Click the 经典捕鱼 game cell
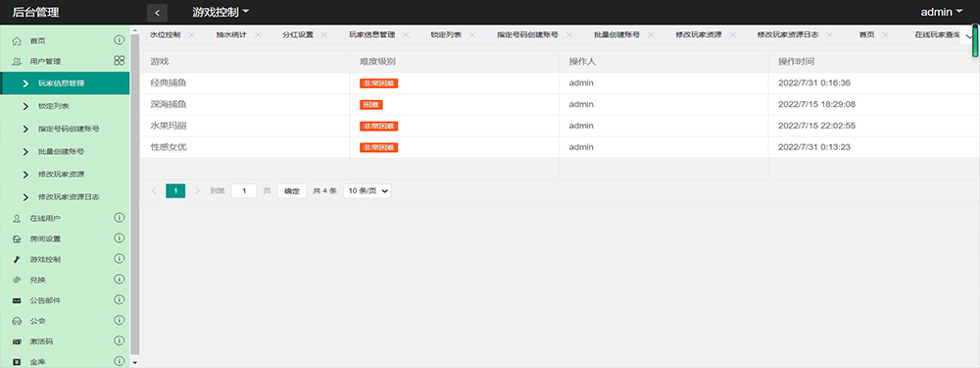 click(x=245, y=82)
